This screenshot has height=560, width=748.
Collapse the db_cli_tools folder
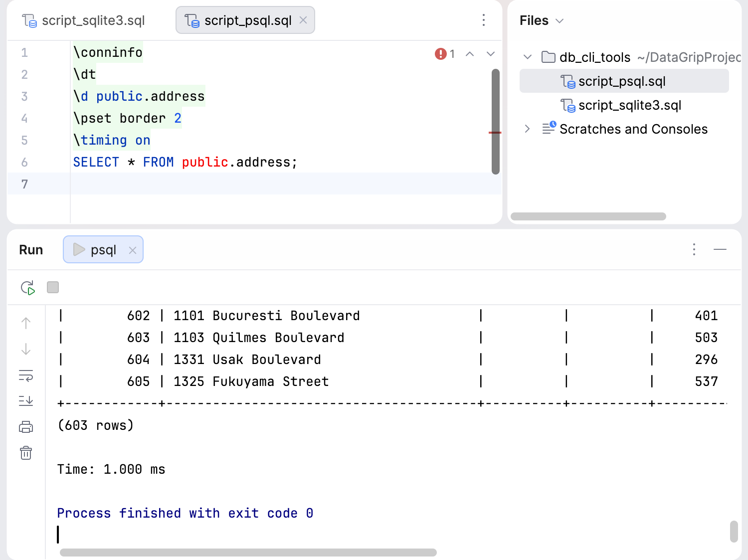coord(528,57)
